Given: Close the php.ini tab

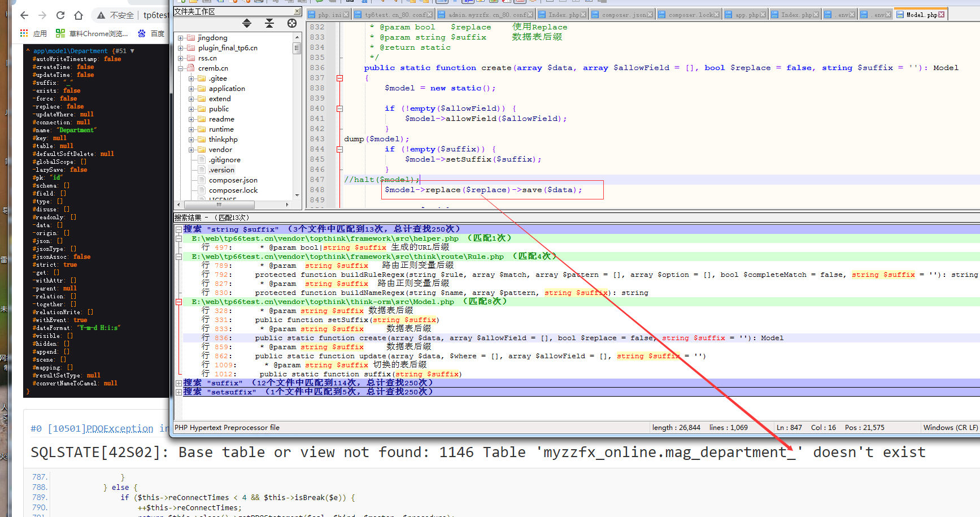Looking at the screenshot, I should [x=346, y=15].
